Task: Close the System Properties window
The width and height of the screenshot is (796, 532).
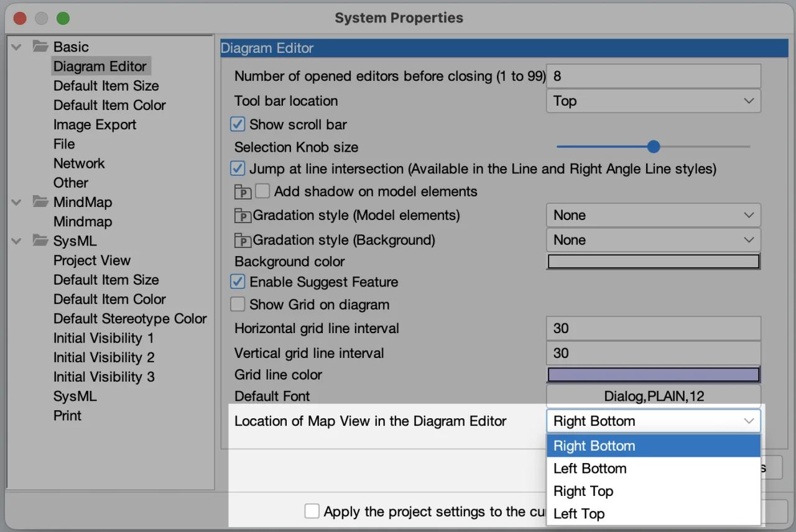Action: [20, 18]
